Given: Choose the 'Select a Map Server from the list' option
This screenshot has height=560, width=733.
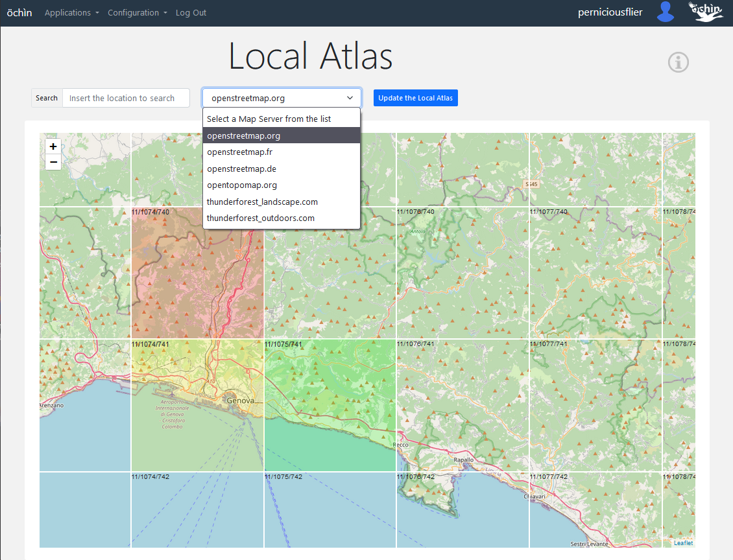Looking at the screenshot, I should click(282, 119).
